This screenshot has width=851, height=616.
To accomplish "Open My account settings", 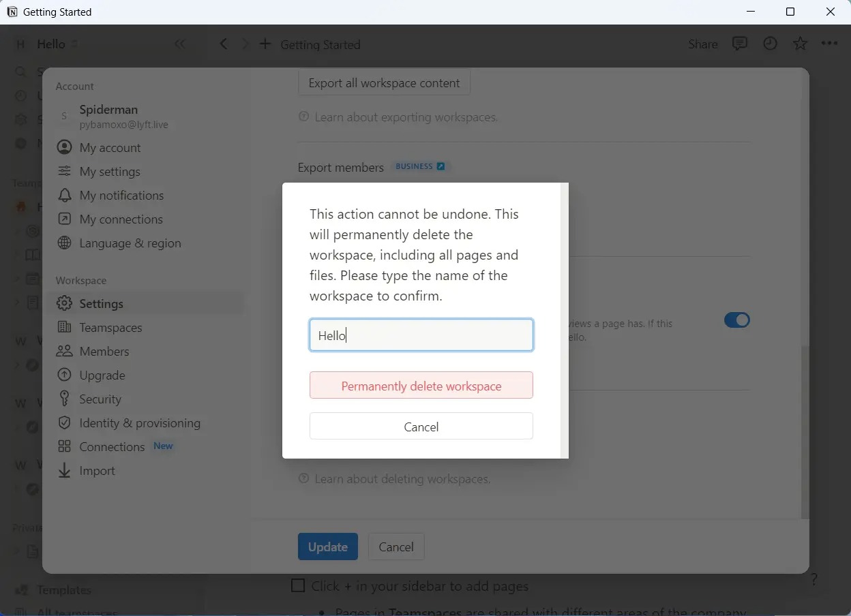I will click(x=110, y=148).
